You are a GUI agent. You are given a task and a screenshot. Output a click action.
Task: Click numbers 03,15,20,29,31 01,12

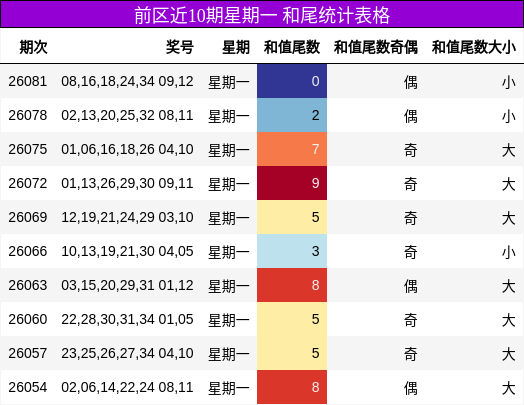tap(127, 285)
